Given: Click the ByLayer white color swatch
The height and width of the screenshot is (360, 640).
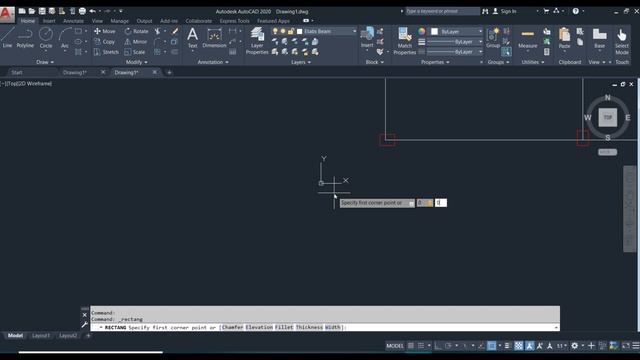Looking at the screenshot, I should [435, 31].
